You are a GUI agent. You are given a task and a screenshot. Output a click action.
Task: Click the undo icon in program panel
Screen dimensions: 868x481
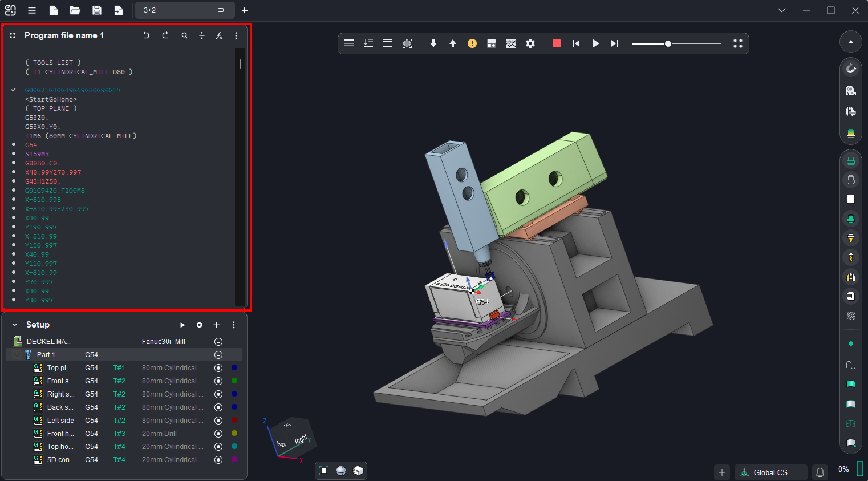point(146,35)
